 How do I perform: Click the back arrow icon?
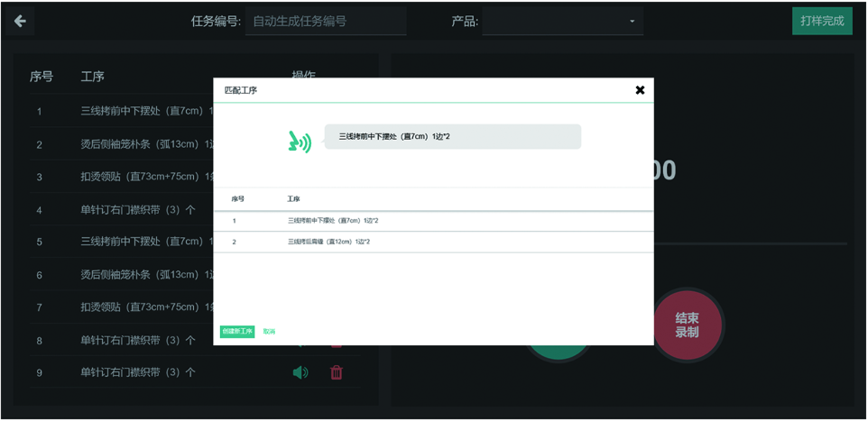[x=20, y=22]
